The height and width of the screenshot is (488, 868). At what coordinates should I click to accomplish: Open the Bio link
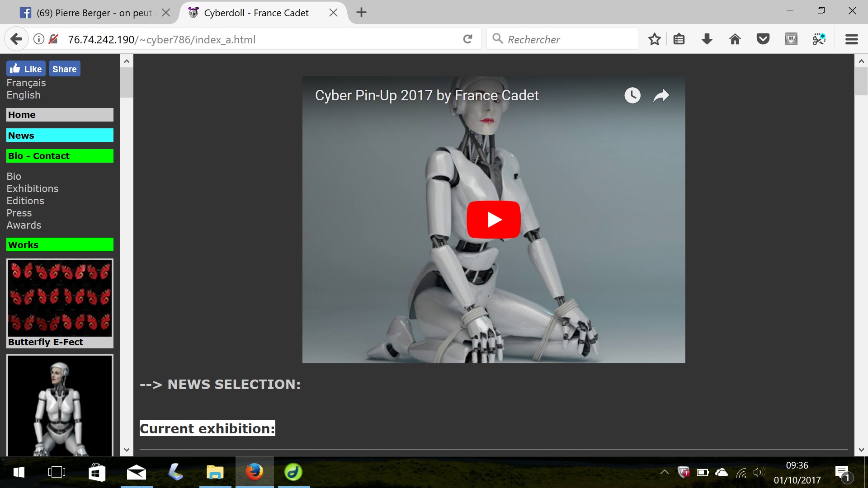(x=14, y=176)
